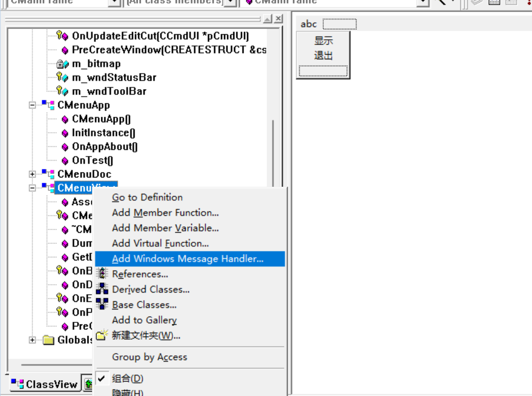Image resolution: width=532 pixels, height=396 pixels.
Task: Open Derived Classes menu entry
Action: [x=150, y=289]
